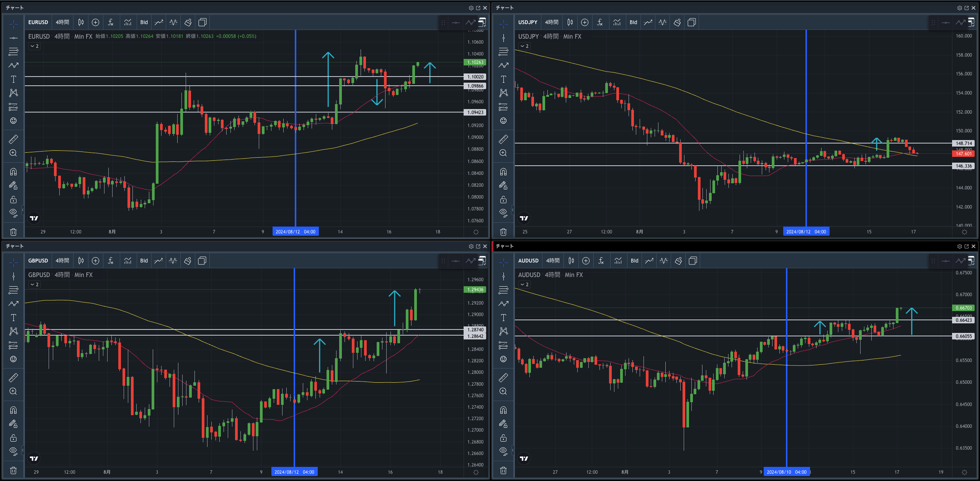Click the emoji icons tool in AUDUSD sidebar

[x=503, y=359]
